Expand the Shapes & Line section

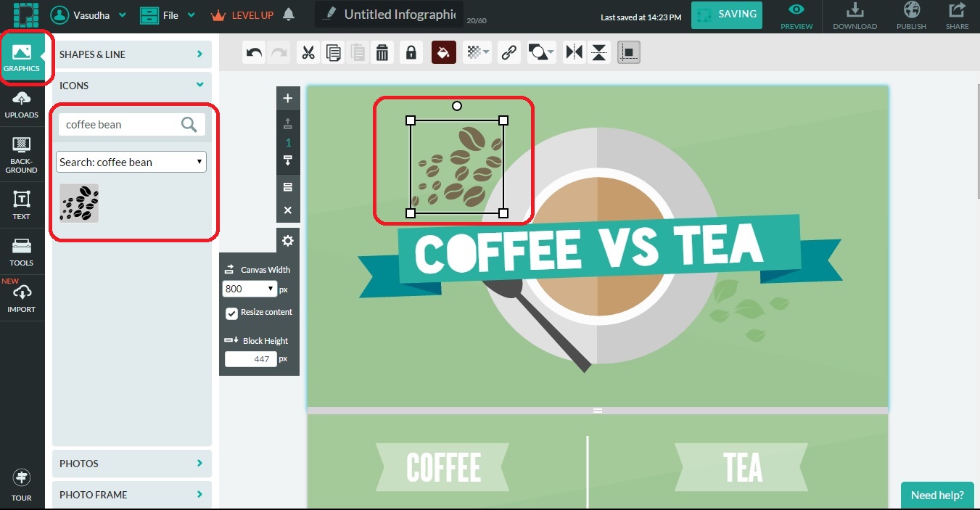132,54
